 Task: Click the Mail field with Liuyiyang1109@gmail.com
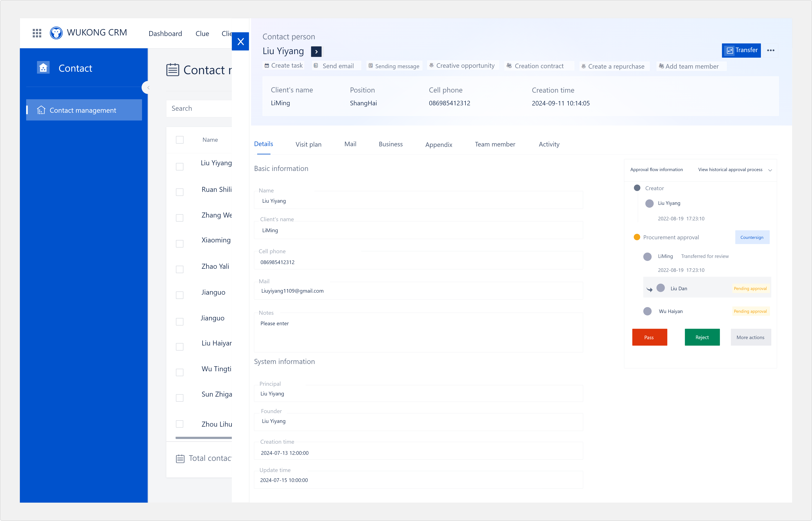click(x=418, y=291)
